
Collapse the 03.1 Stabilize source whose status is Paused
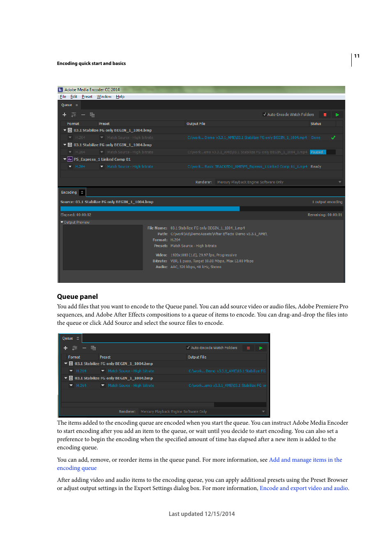[x=65, y=145]
